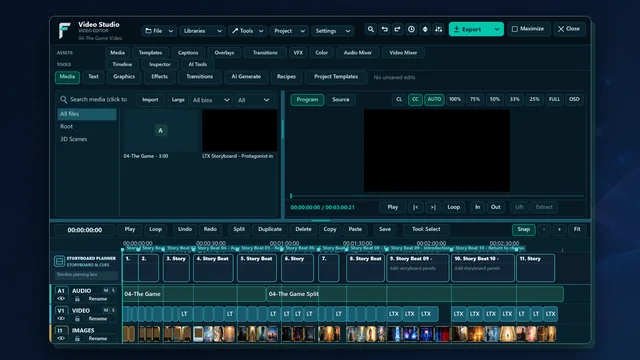Click the undo arrow icon in header

(x=384, y=29)
